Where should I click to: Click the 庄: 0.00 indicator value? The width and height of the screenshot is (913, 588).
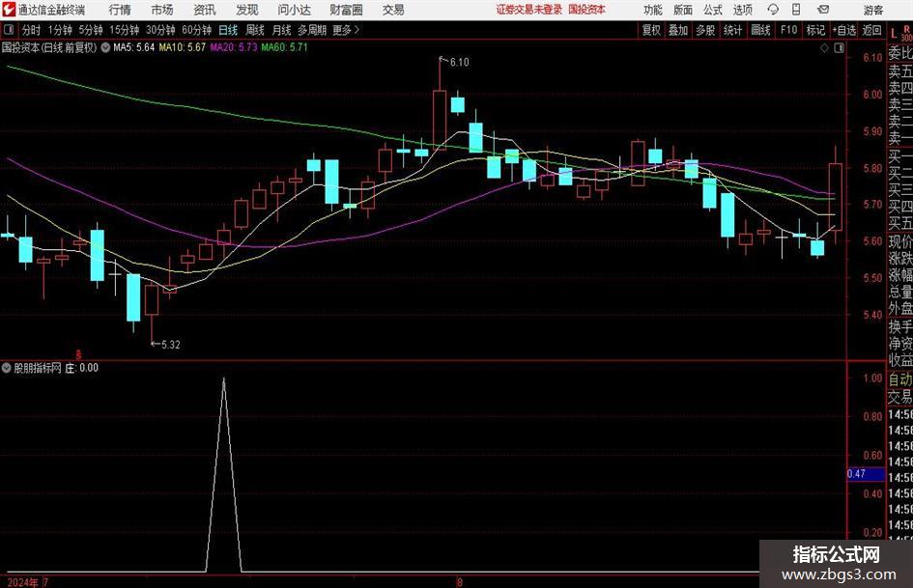(x=81, y=368)
